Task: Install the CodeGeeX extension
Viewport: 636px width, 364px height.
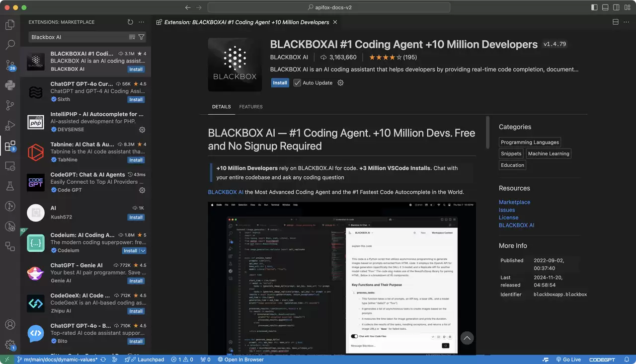Action: (x=136, y=311)
